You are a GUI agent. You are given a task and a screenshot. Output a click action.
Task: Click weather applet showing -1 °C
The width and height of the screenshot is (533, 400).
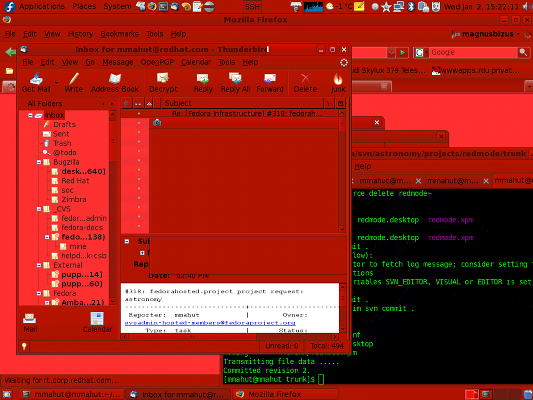pos(339,6)
